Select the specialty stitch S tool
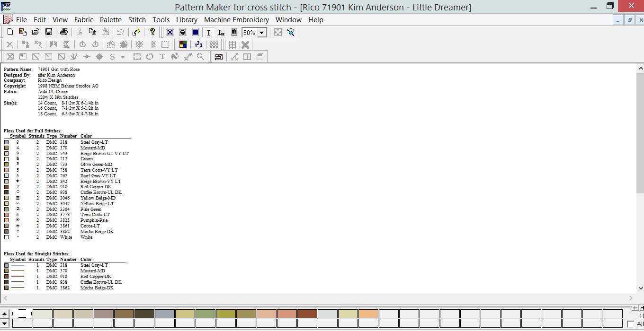This screenshot has width=644, height=331. (x=112, y=57)
